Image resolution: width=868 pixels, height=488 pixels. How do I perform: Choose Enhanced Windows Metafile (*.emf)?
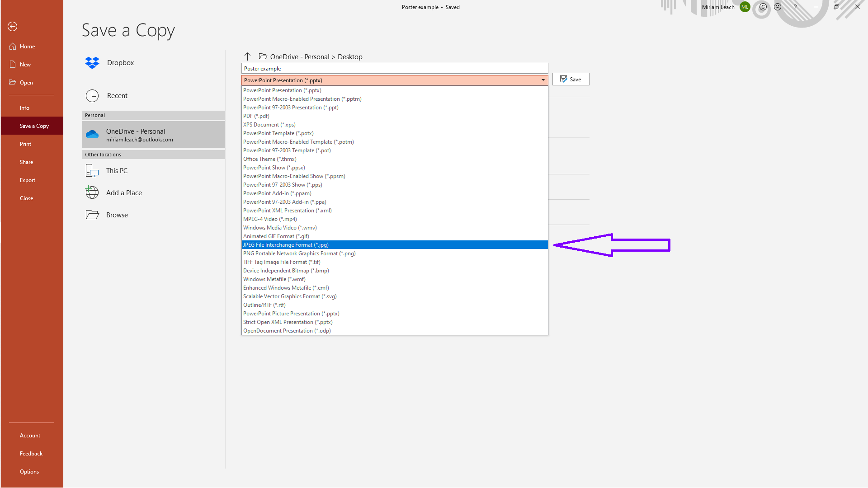(395, 288)
